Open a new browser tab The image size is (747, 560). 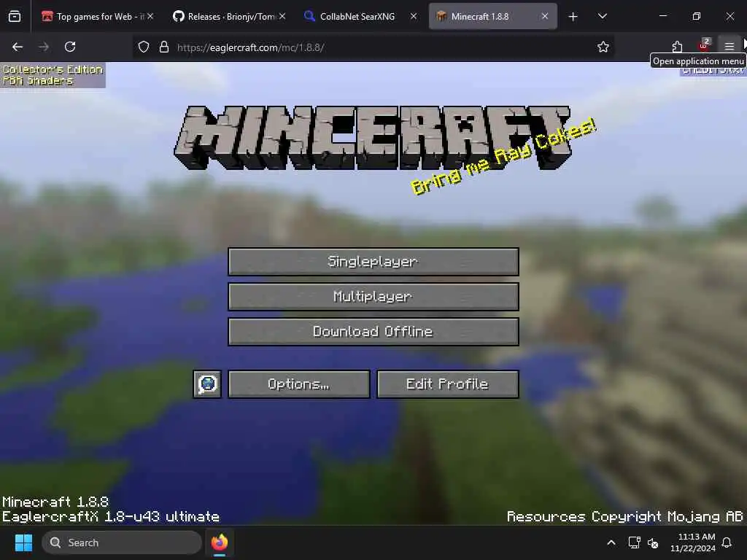pyautogui.click(x=573, y=17)
